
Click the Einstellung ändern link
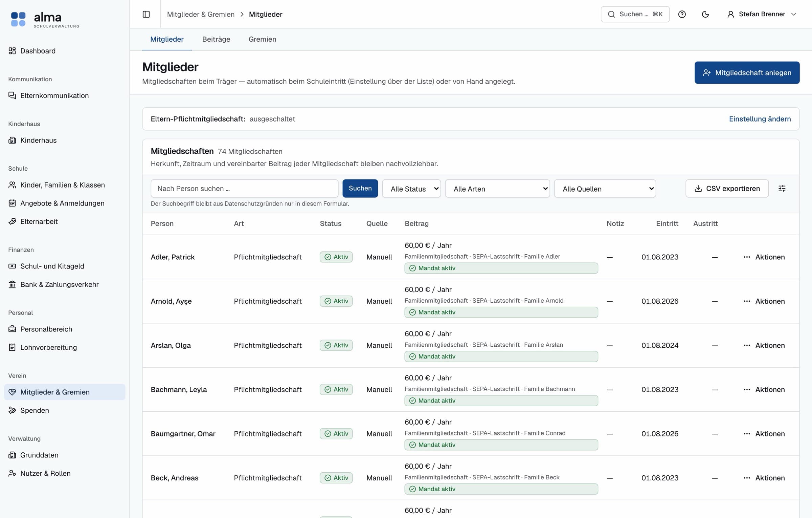tap(760, 119)
